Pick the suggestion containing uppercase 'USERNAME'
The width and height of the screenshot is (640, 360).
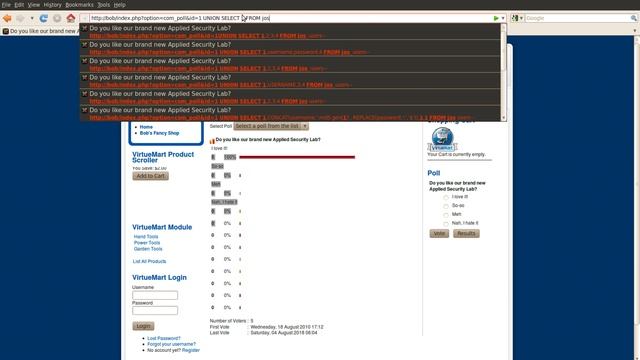[x=290, y=81]
